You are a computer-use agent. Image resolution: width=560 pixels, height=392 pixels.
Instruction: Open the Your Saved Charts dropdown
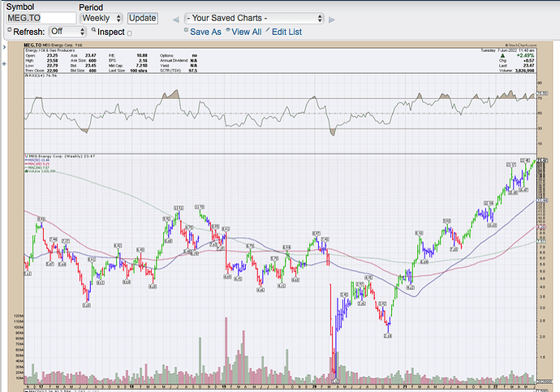(x=254, y=18)
